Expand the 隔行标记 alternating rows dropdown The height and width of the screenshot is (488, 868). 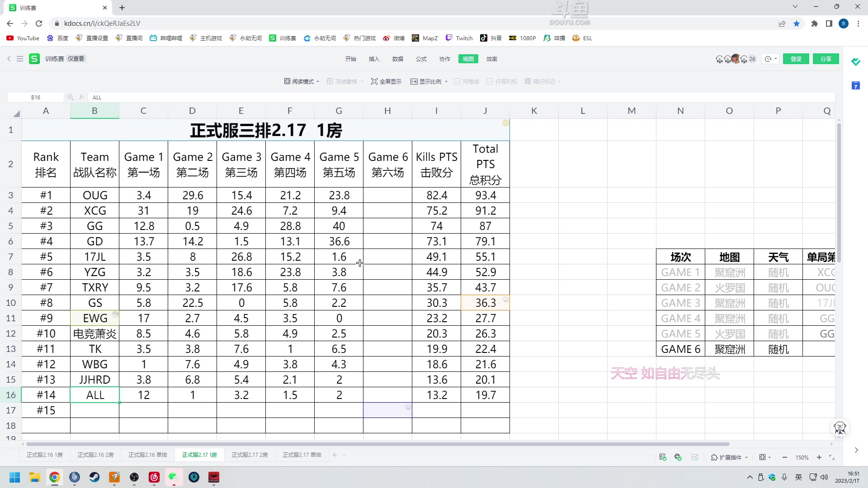(559, 81)
